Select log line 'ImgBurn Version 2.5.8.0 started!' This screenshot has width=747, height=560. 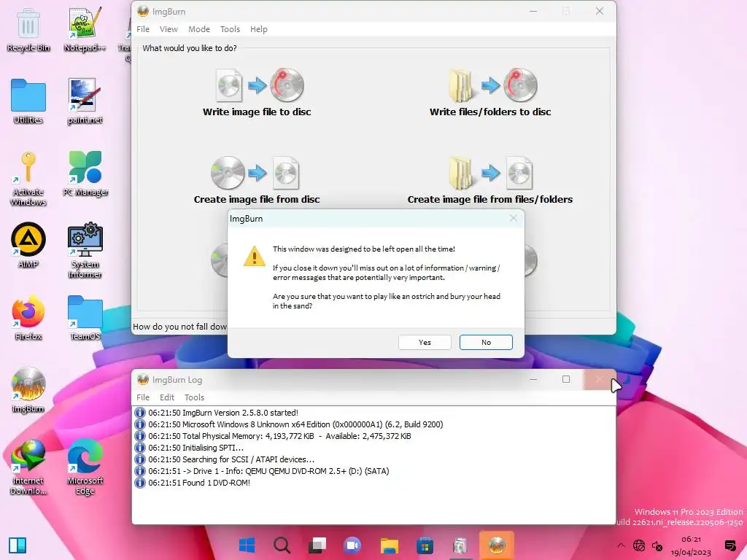(x=223, y=413)
